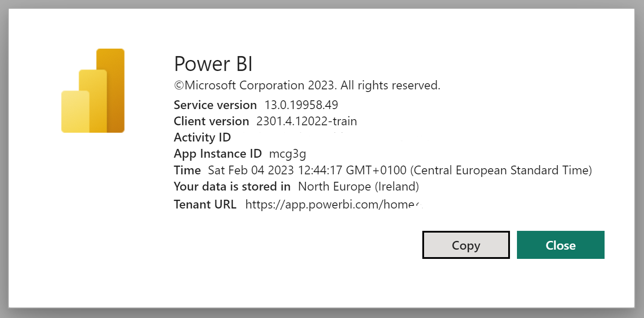The image size is (644, 318).
Task: Click the App Instance ID label
Action: 218,154
